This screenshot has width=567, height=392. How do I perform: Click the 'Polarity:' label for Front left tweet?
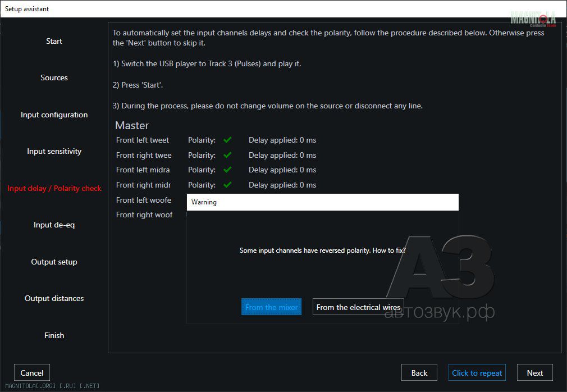tap(202, 140)
